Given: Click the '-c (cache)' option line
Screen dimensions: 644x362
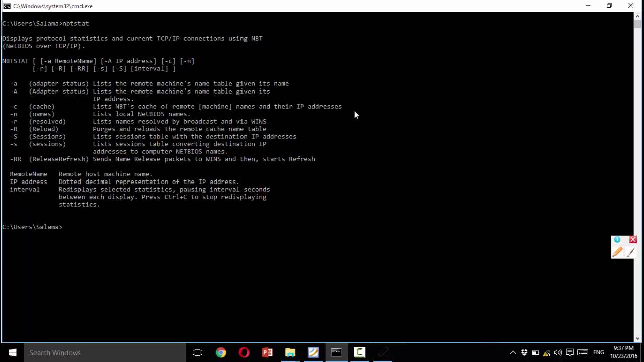Looking at the screenshot, I should click(x=176, y=106).
